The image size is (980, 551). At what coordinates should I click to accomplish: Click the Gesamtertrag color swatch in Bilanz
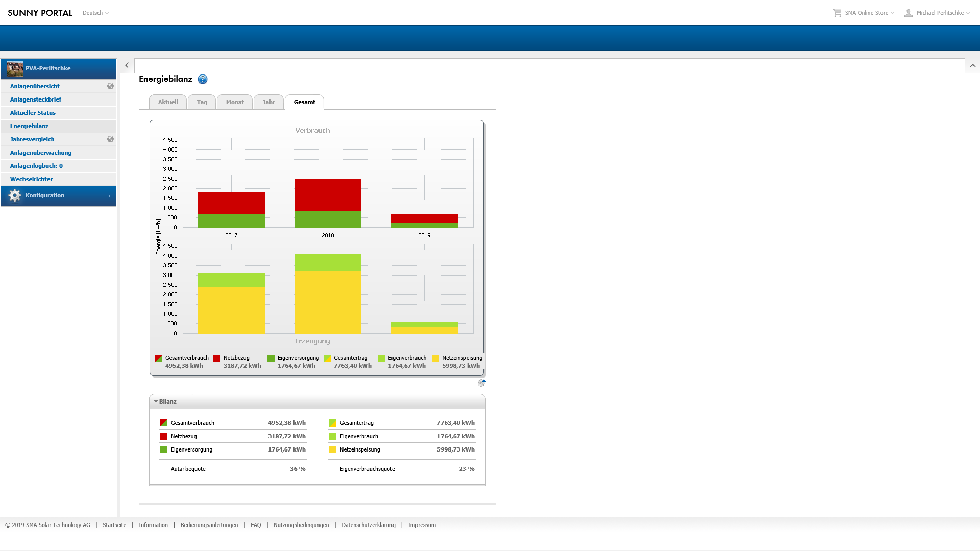333,423
